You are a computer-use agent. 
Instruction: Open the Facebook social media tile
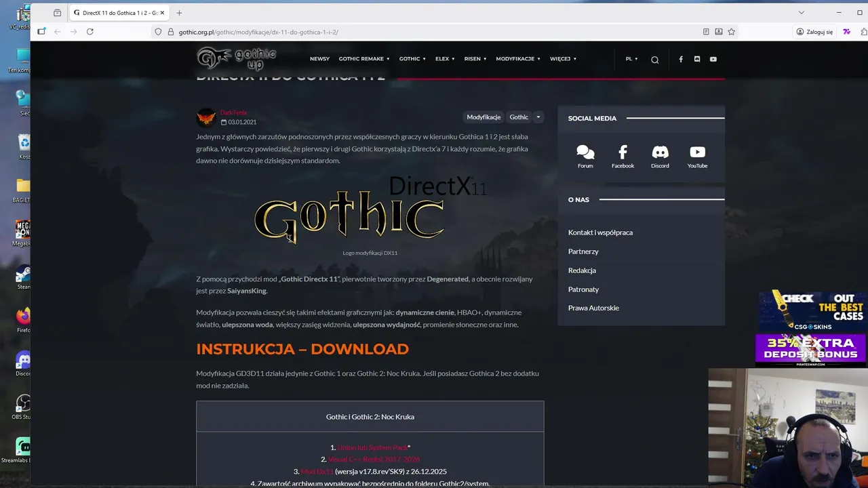coord(623,157)
